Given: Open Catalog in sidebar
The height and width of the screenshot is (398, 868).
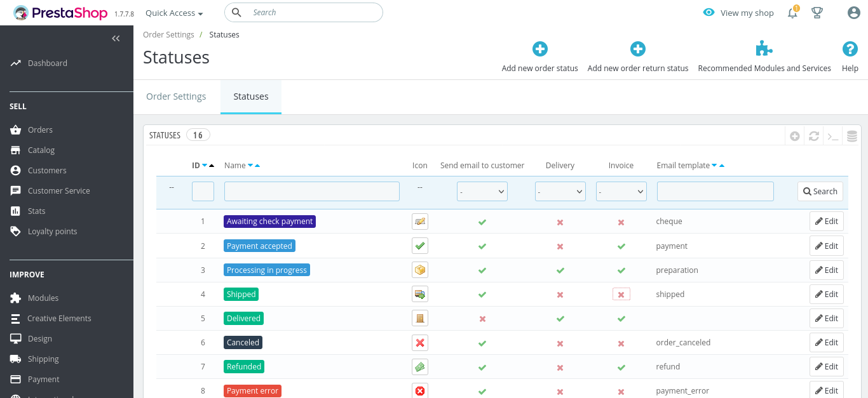Looking at the screenshot, I should pos(41,150).
